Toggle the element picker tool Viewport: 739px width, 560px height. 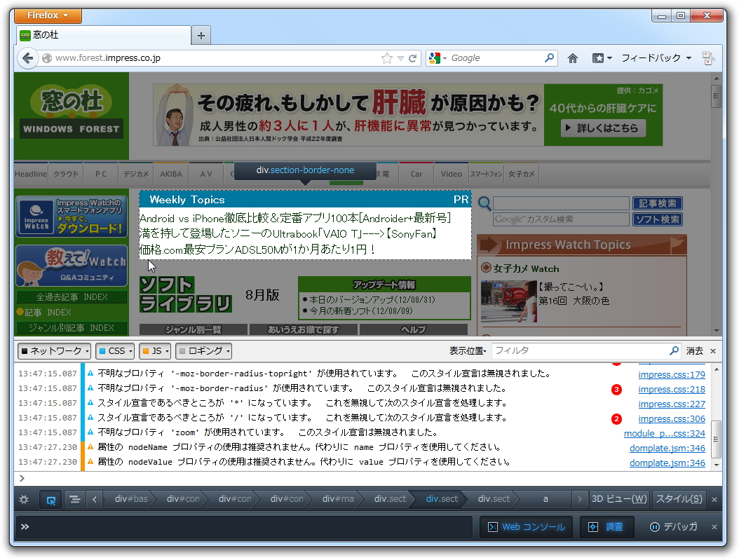pos(49,498)
